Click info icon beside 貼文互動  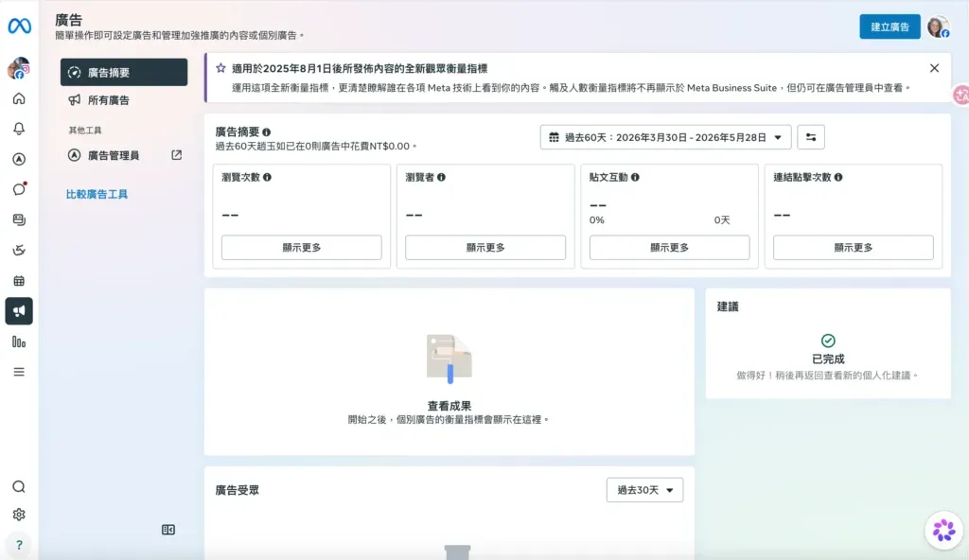(635, 178)
